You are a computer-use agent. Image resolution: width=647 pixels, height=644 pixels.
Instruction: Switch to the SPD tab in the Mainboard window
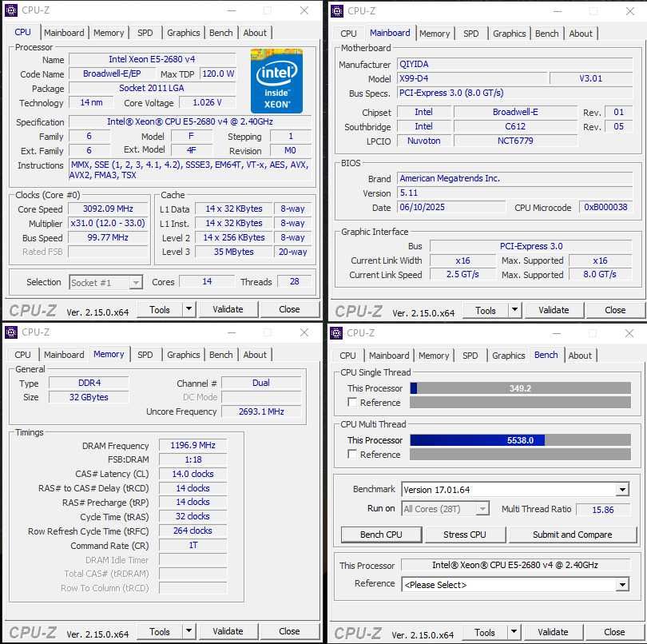[x=470, y=34]
